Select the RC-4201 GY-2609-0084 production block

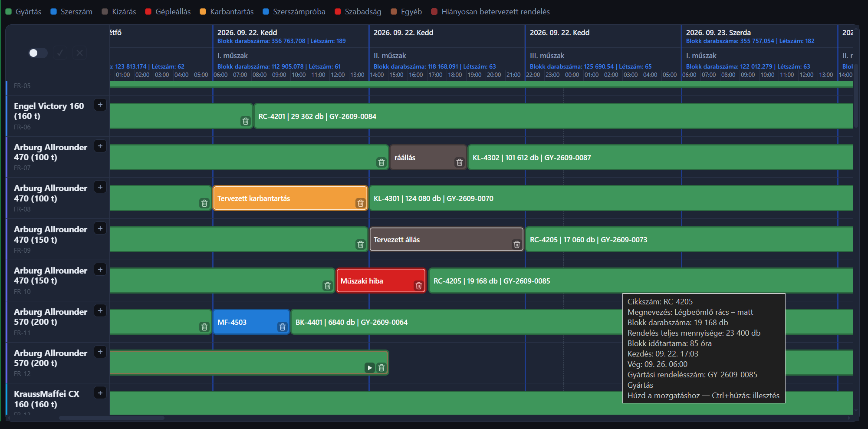pyautogui.click(x=553, y=116)
